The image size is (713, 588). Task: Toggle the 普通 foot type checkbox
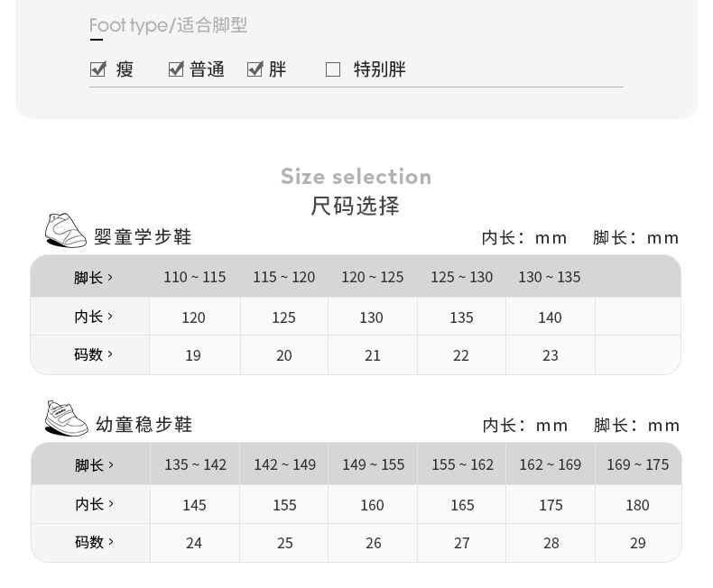pyautogui.click(x=176, y=69)
